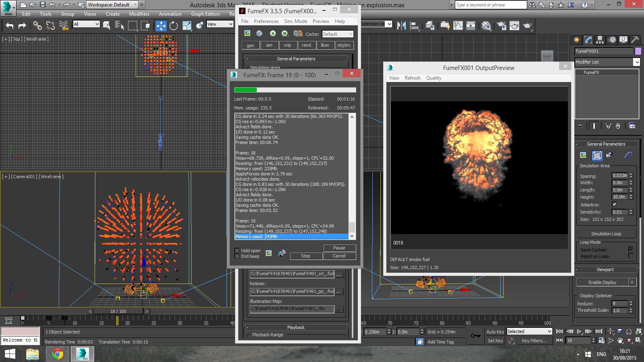Click the Bind to Space Warp tool
Image resolution: width=644 pixels, height=362 pixels.
(64, 26)
